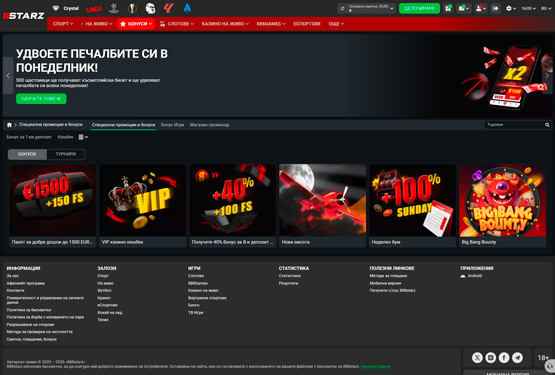
Task: Select the Специални промоции и бонуси tab
Action: click(x=124, y=125)
